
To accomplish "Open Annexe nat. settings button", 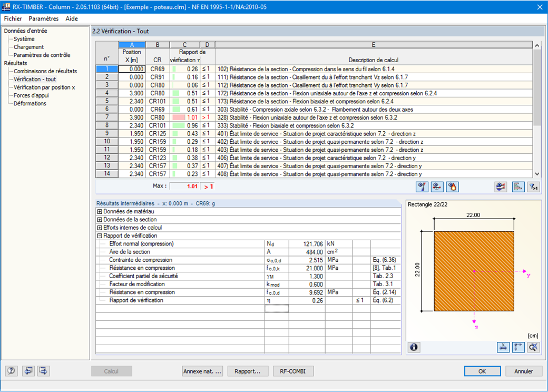I will coord(203,371).
